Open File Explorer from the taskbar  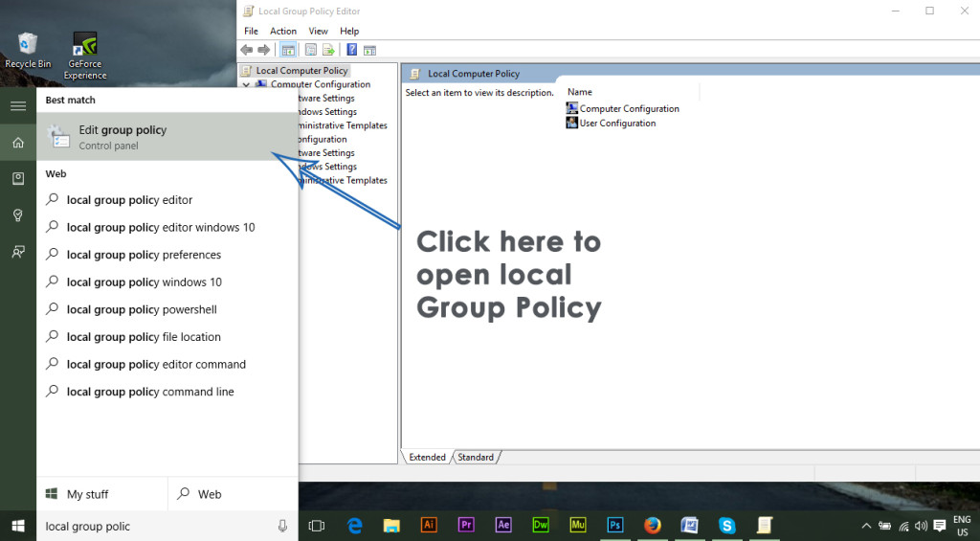tap(391, 526)
